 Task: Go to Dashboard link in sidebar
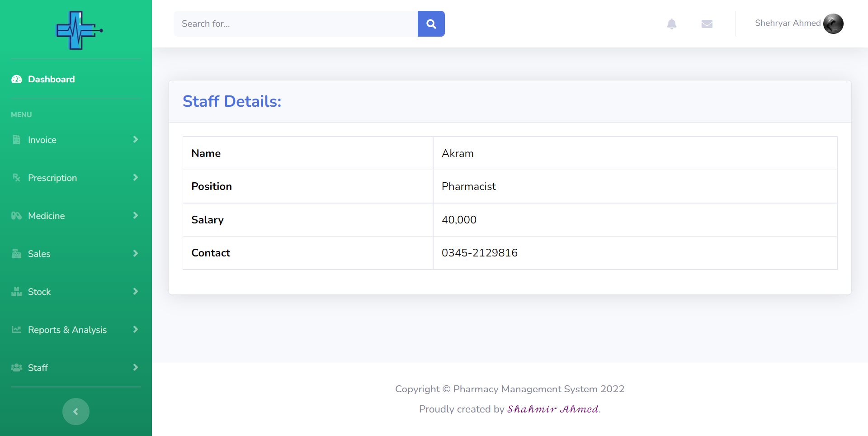point(51,79)
